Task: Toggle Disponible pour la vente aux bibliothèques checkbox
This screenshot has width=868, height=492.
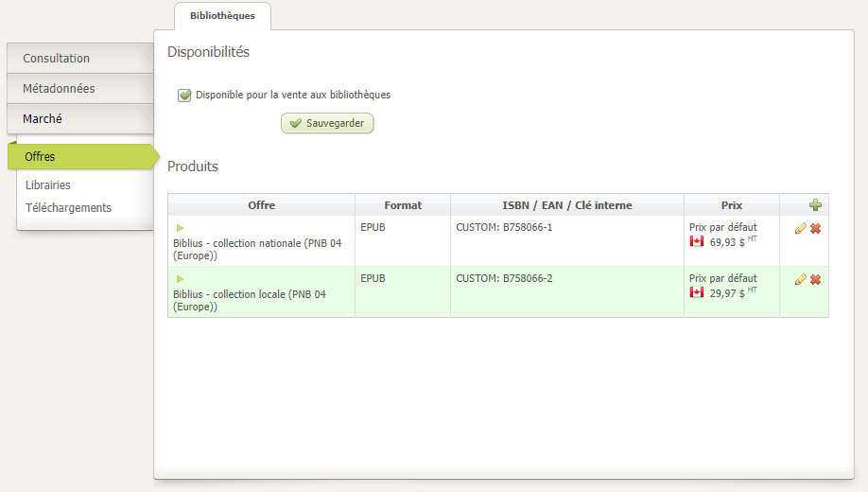Action: coord(184,95)
